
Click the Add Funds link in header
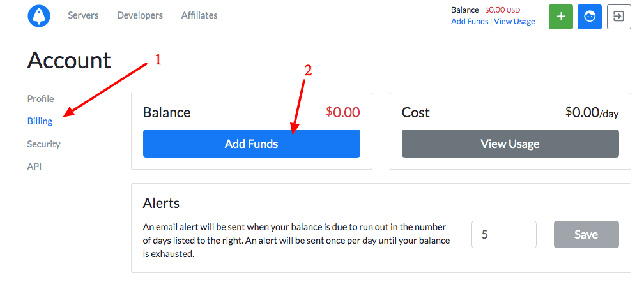pos(470,22)
